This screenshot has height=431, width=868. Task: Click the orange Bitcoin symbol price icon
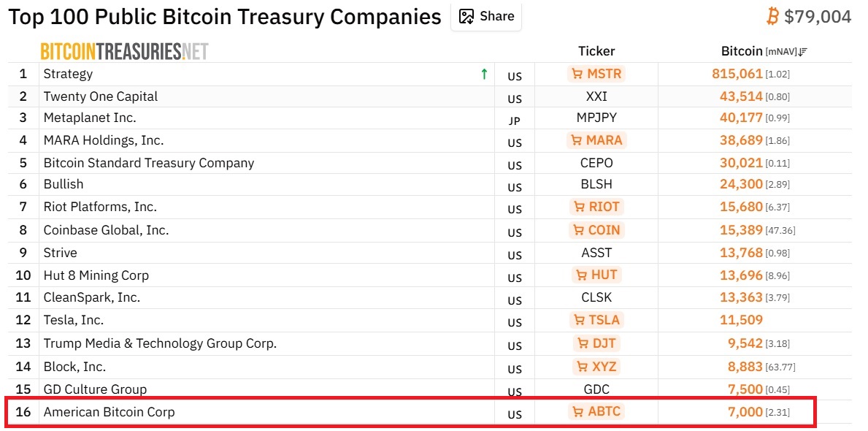click(773, 16)
